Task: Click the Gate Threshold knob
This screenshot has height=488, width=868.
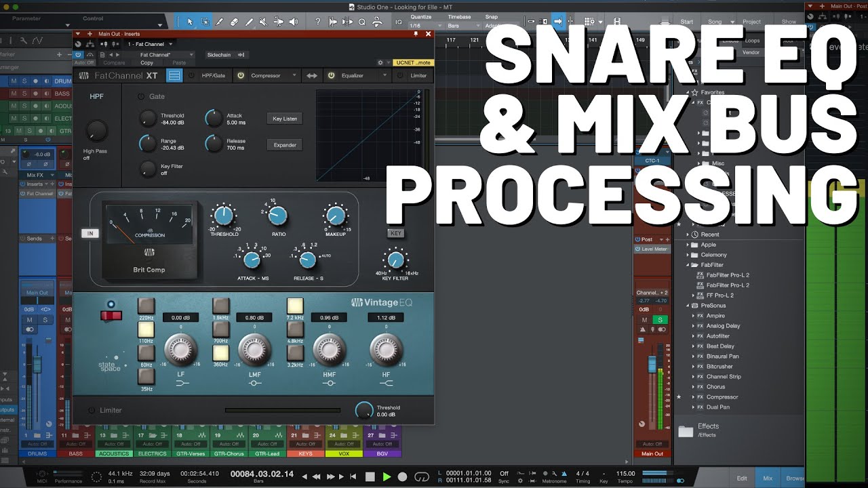Action: point(148,119)
